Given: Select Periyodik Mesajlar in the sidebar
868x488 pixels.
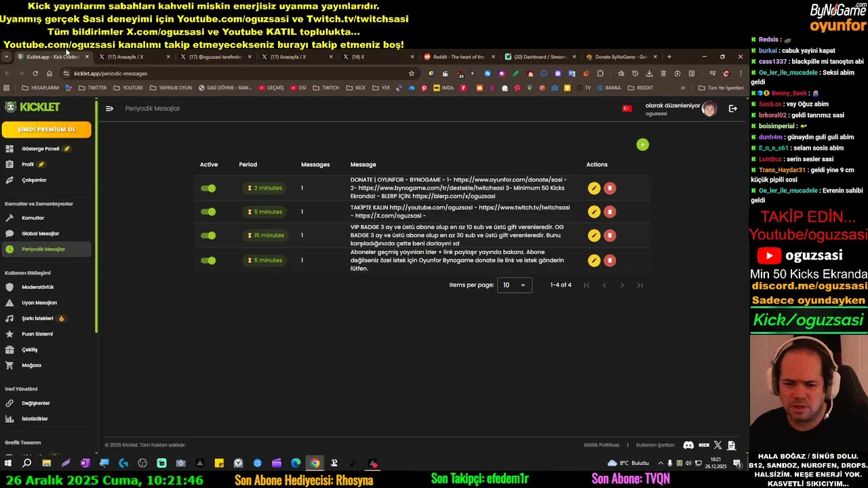Looking at the screenshot, I should point(46,249).
